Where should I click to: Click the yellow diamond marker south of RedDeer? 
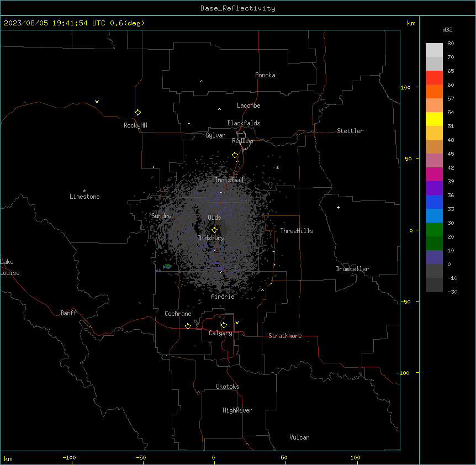click(x=235, y=155)
